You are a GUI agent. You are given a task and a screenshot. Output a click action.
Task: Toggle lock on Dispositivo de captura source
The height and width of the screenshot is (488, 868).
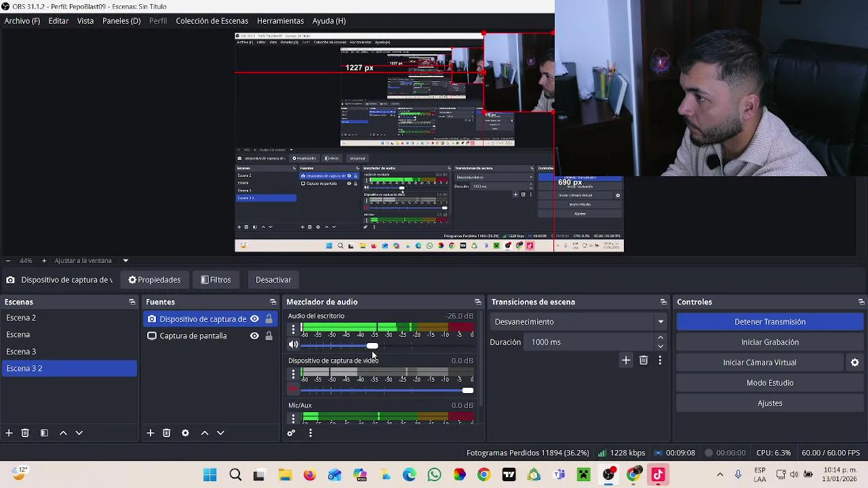(x=269, y=319)
